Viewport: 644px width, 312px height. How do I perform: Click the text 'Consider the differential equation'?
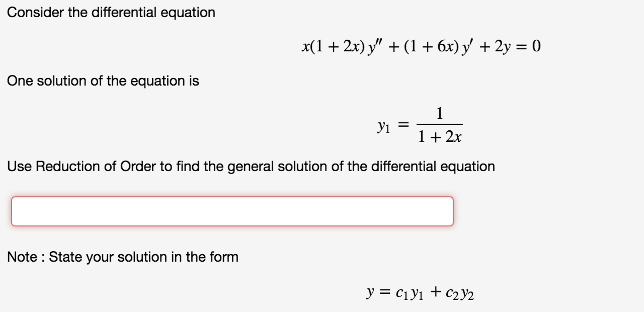(x=111, y=12)
